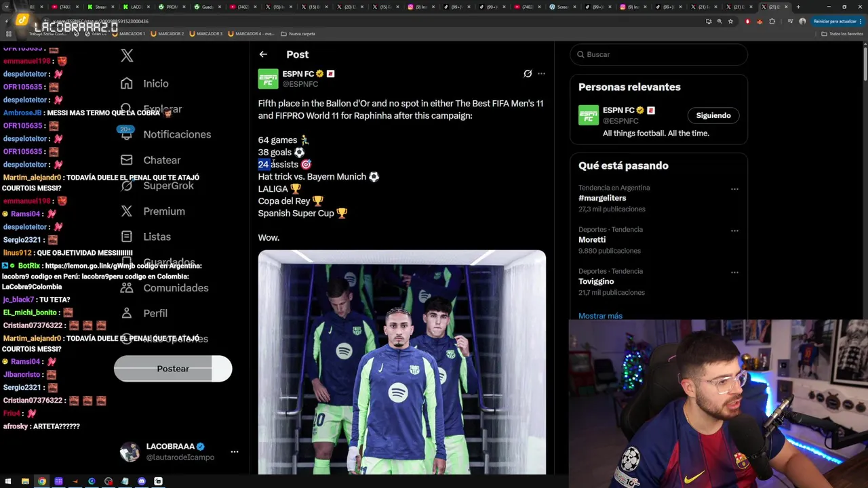
Task: Open #margeliters trend
Action: point(602,198)
